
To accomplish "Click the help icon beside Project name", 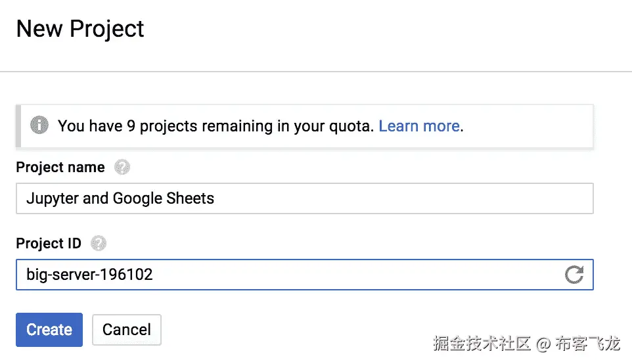I will pos(122,168).
